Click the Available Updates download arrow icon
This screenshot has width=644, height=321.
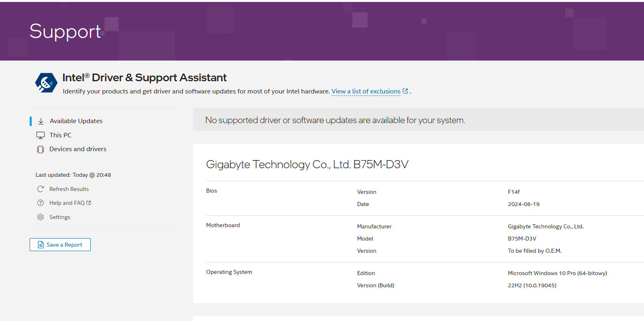pos(41,121)
